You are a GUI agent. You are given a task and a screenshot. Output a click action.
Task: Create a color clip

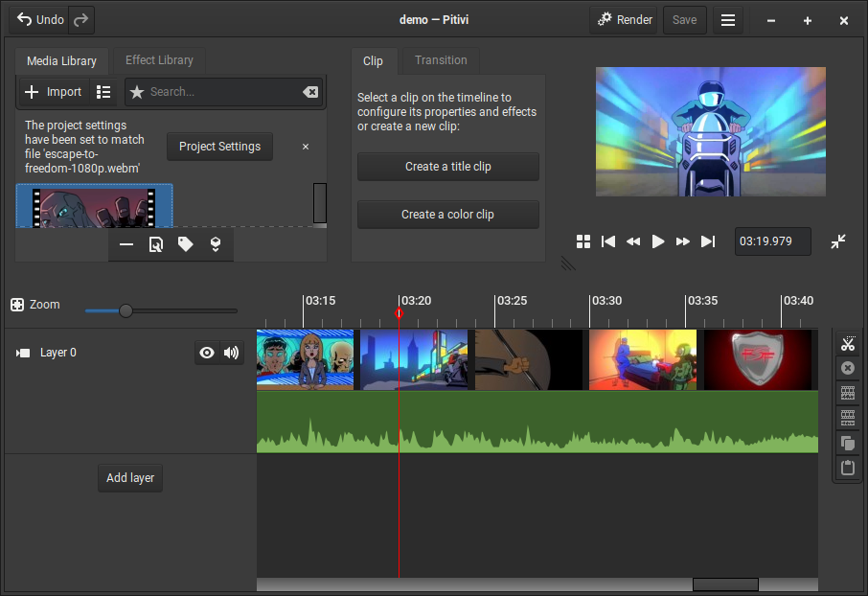447,215
